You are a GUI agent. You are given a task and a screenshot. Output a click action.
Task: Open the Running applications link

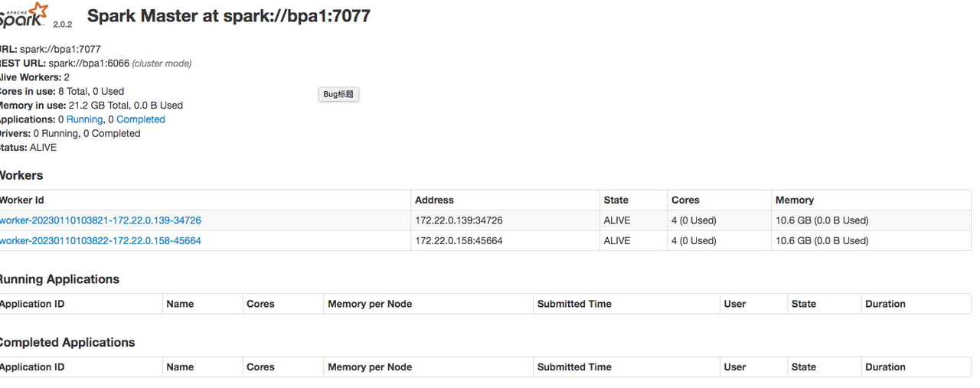(84, 119)
